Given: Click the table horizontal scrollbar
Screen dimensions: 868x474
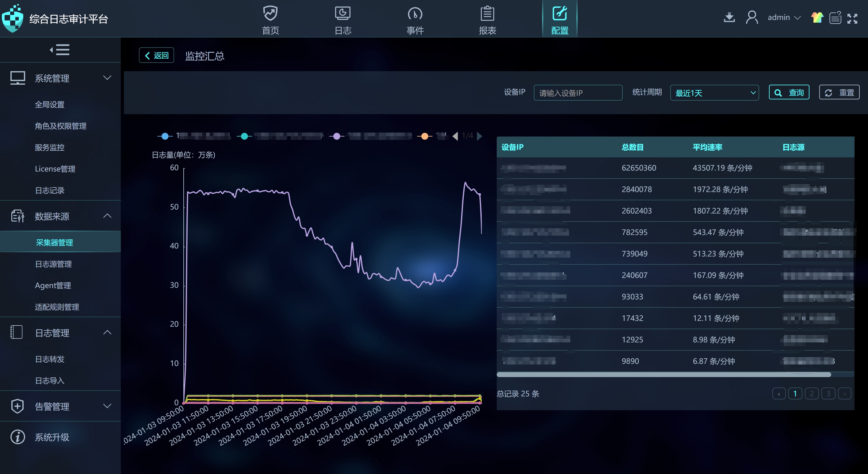Looking at the screenshot, I should 663,375.
